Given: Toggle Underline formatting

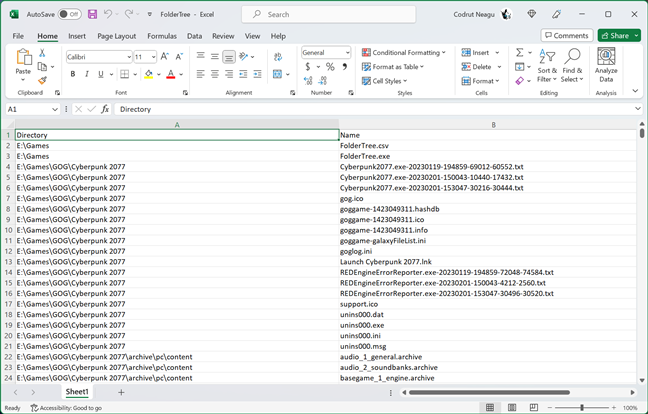Looking at the screenshot, I should click(101, 74).
